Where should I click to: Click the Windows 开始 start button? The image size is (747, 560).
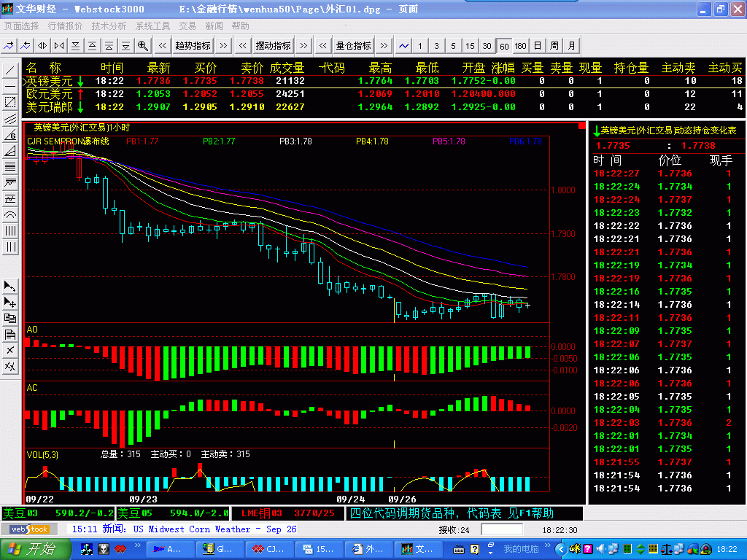tap(36, 549)
